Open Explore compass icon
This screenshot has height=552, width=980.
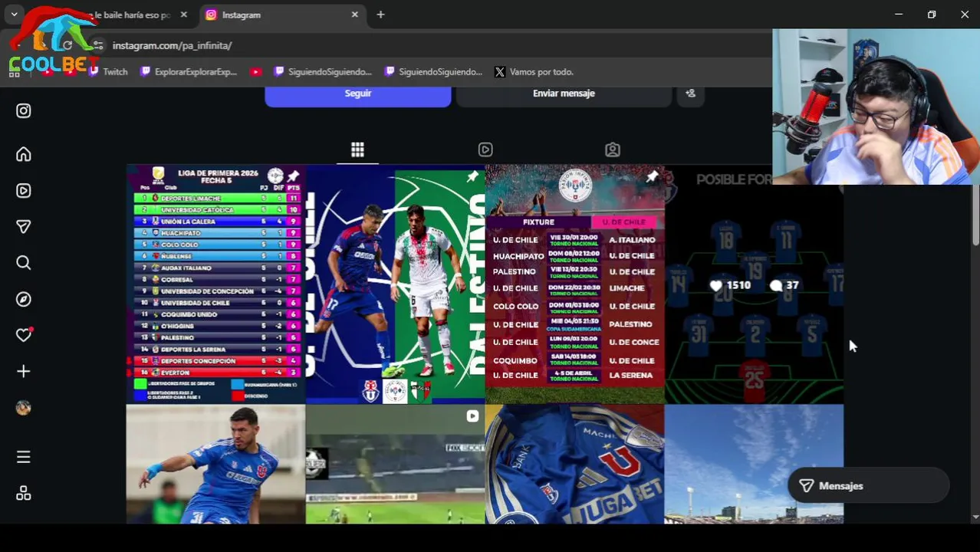click(24, 299)
